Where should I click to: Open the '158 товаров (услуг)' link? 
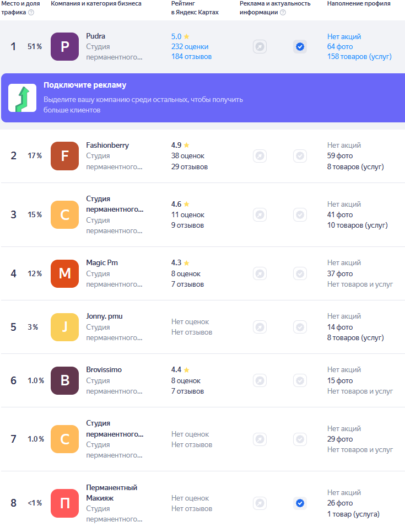point(359,57)
